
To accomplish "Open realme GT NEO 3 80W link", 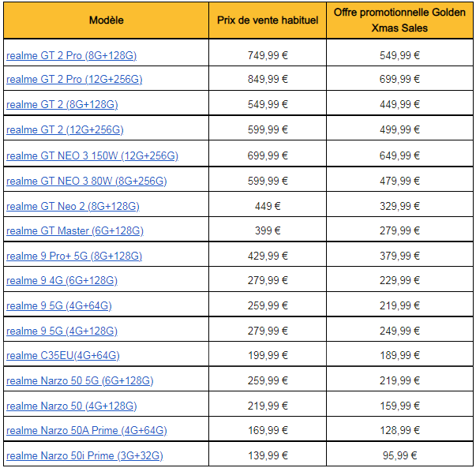I will [x=87, y=181].
